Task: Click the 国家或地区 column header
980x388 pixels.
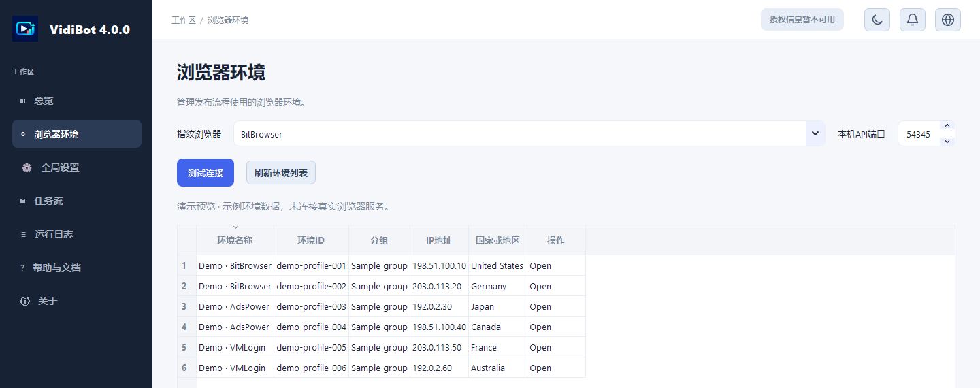Action: 497,240
